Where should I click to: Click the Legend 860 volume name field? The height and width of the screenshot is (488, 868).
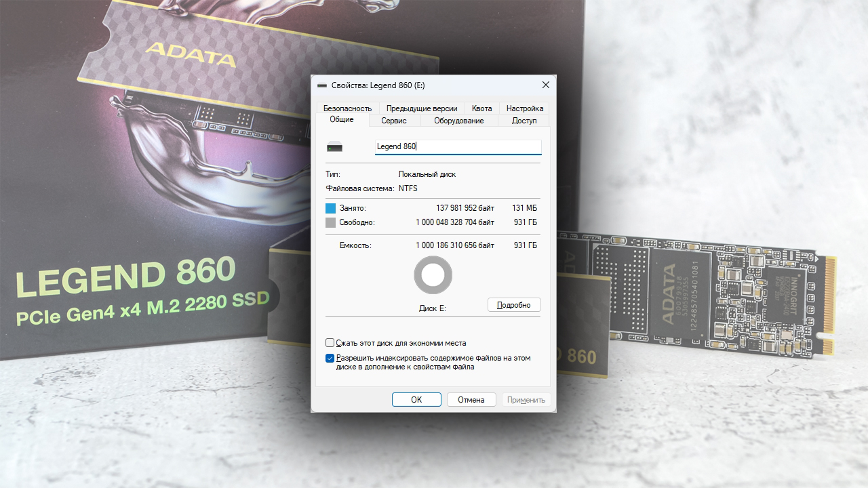point(458,147)
